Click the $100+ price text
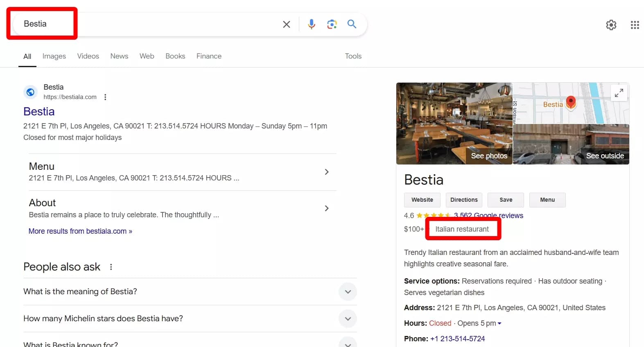The height and width of the screenshot is (347, 644). click(414, 229)
